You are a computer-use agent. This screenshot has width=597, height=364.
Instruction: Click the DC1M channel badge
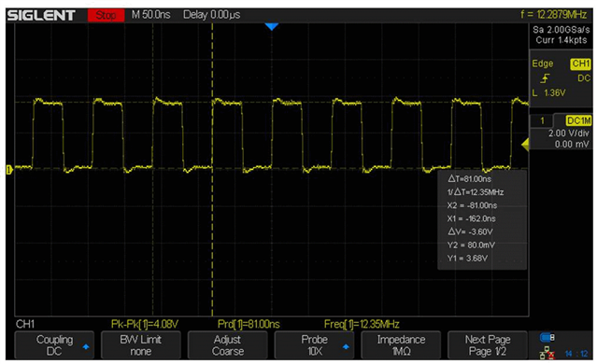(578, 120)
